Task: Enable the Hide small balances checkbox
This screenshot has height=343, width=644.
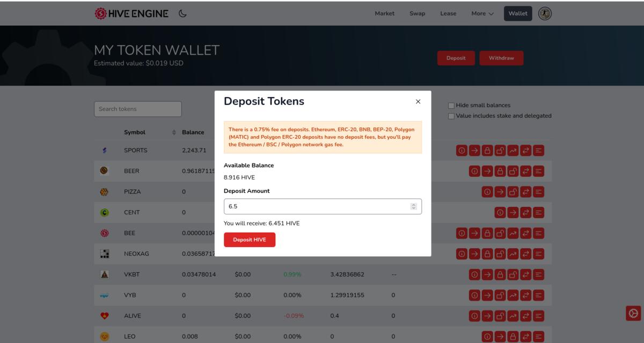Action: [x=451, y=106]
